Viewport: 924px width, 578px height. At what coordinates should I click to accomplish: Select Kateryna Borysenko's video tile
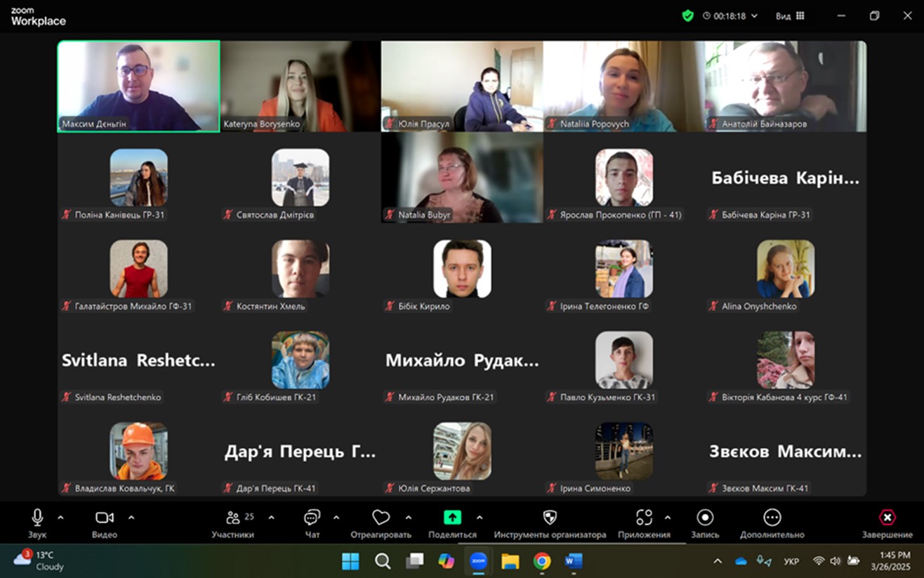(300, 86)
